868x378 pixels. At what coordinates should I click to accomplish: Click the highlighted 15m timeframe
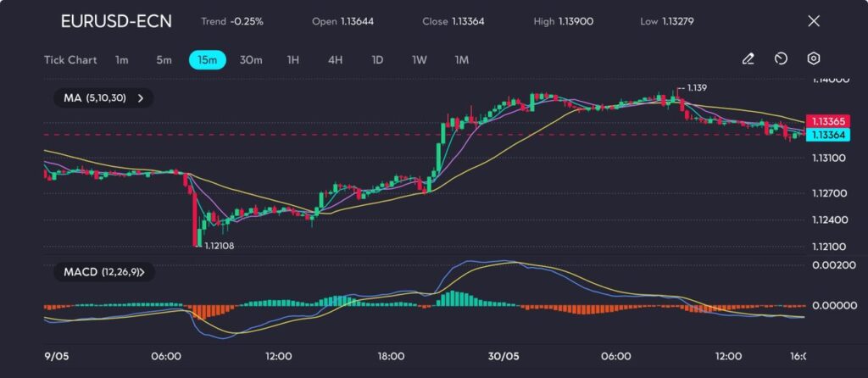pyautogui.click(x=208, y=60)
